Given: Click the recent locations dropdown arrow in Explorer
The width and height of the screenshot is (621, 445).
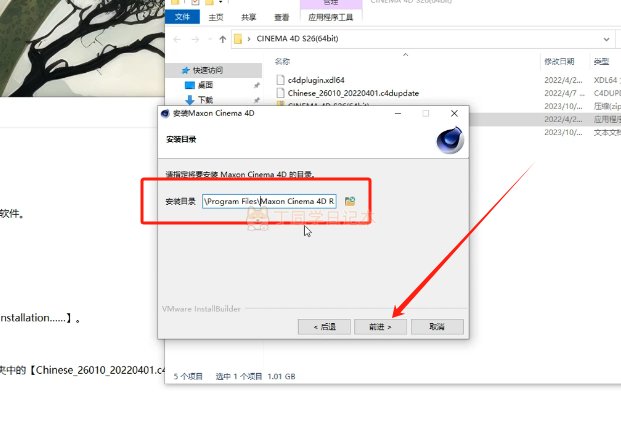Looking at the screenshot, I should [x=210, y=39].
